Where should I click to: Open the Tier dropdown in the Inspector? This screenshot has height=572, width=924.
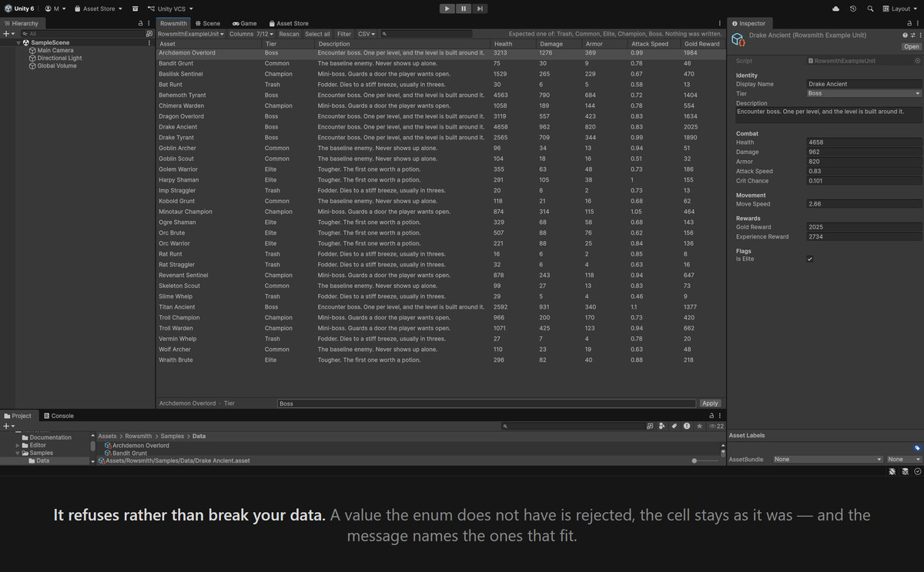pyautogui.click(x=864, y=93)
